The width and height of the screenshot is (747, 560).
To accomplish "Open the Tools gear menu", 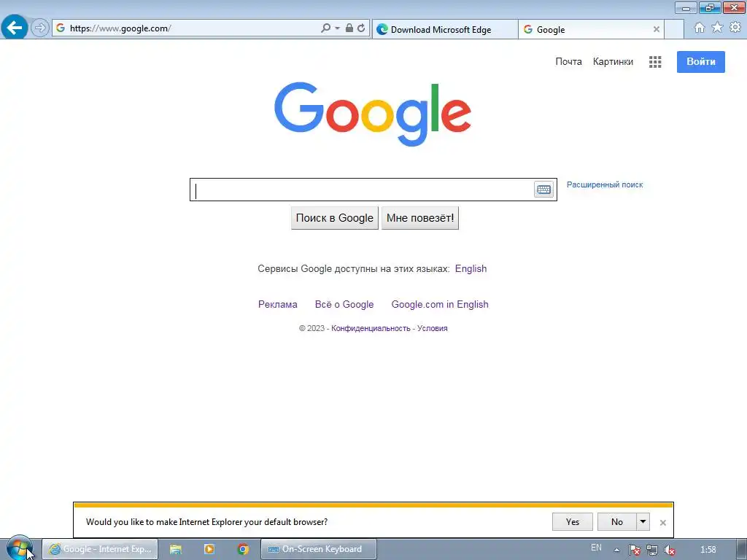I will click(x=735, y=28).
